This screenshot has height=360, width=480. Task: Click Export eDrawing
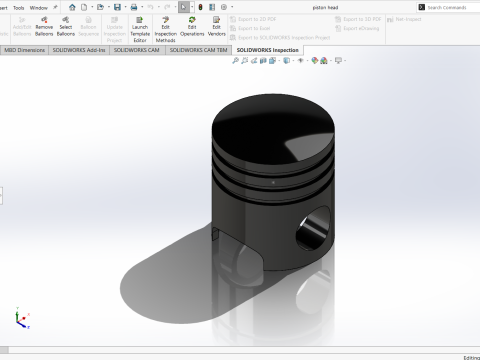pos(357,28)
